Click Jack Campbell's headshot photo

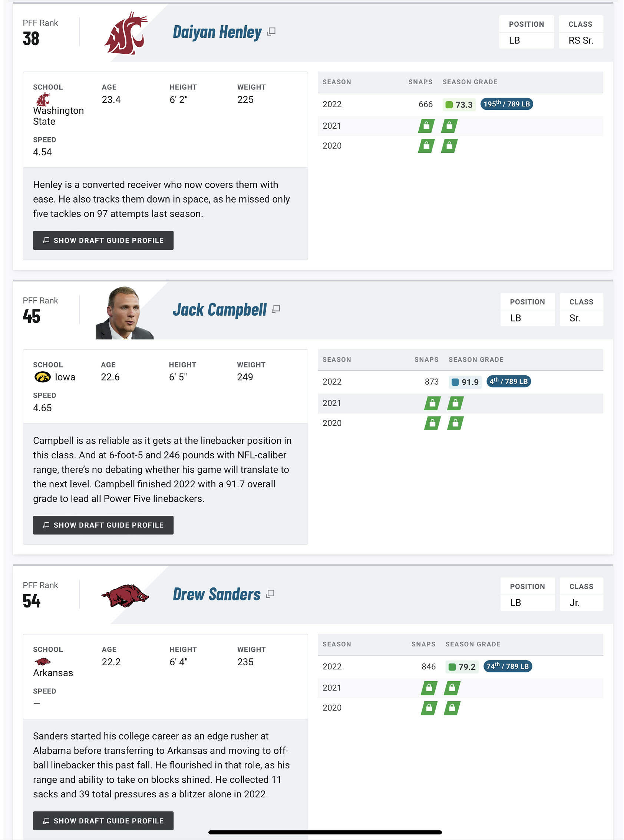[x=125, y=313]
